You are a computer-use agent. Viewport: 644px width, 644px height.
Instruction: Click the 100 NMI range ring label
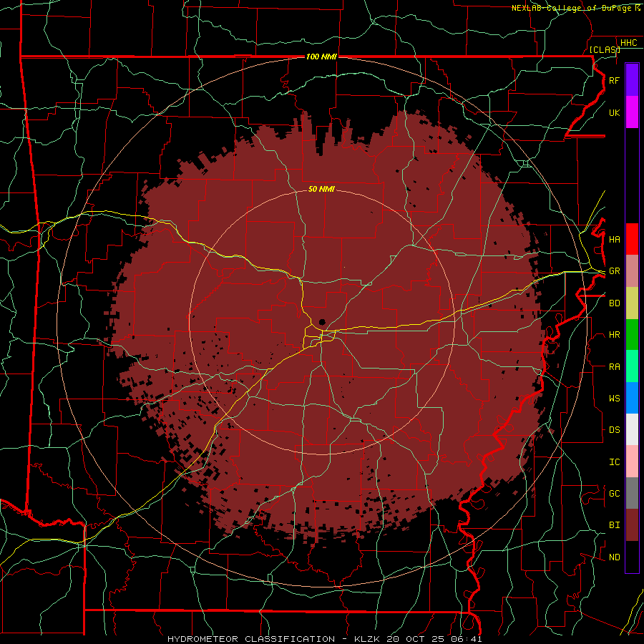[321, 57]
